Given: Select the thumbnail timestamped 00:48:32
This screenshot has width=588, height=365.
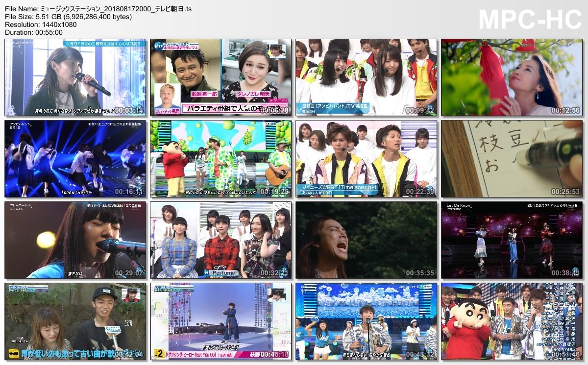Looking at the screenshot, I should [366, 321].
